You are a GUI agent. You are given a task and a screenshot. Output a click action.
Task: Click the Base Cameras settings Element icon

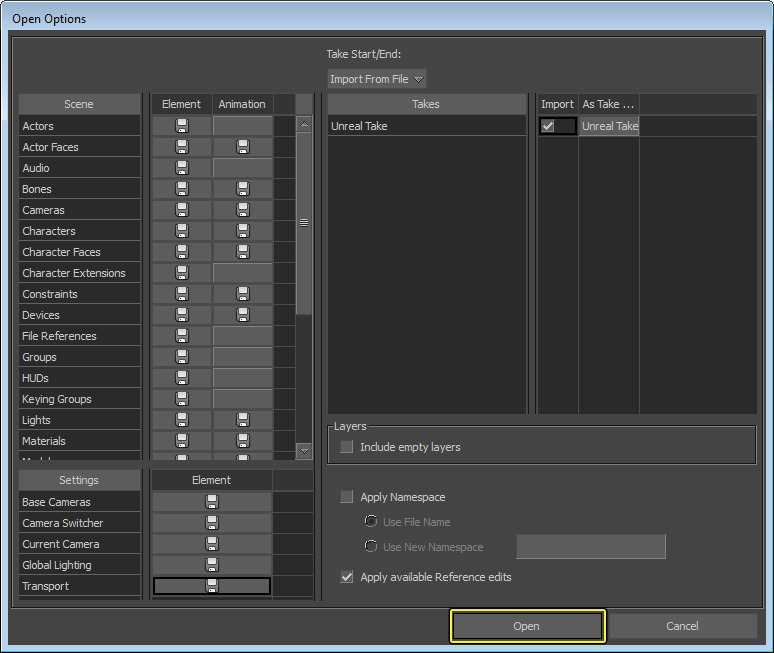[212, 502]
